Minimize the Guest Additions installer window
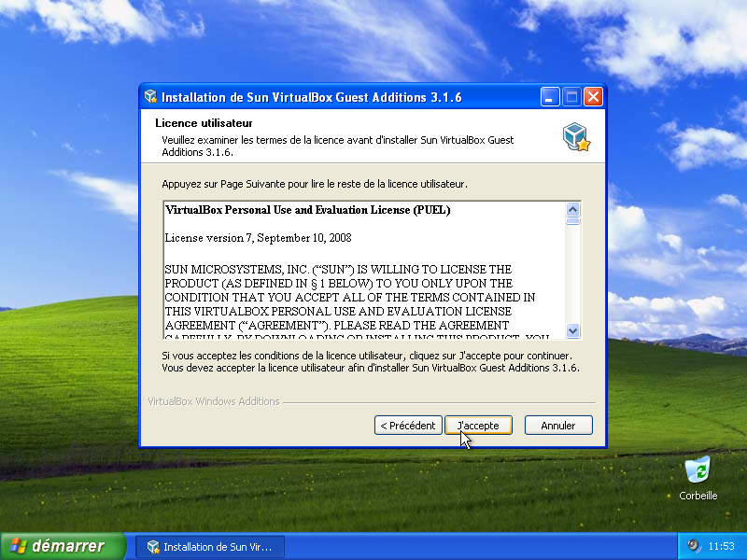Screen dimensions: 747x560 [x=550, y=97]
